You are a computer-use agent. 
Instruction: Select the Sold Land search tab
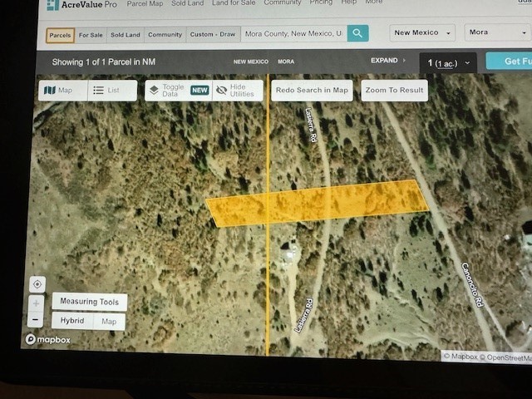point(126,35)
